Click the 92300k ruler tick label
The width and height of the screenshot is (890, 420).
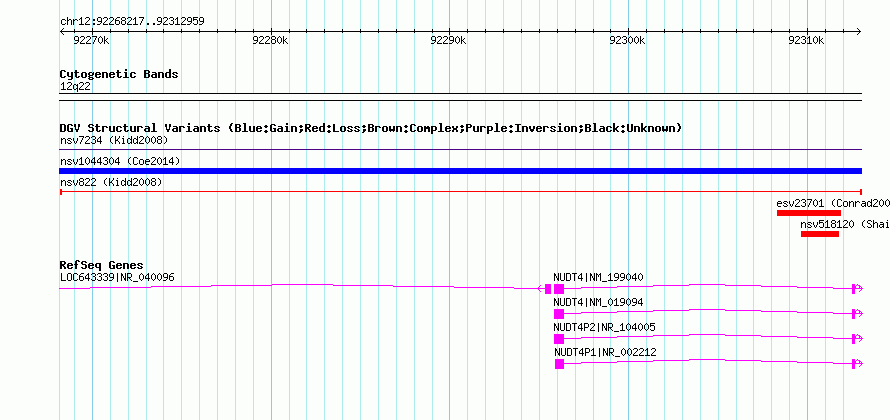click(x=627, y=40)
